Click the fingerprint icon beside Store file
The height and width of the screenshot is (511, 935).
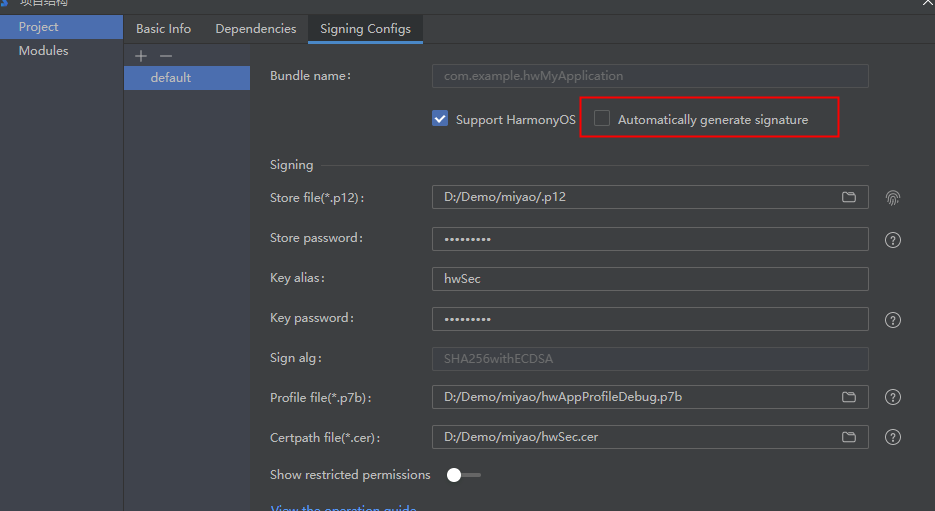click(893, 197)
